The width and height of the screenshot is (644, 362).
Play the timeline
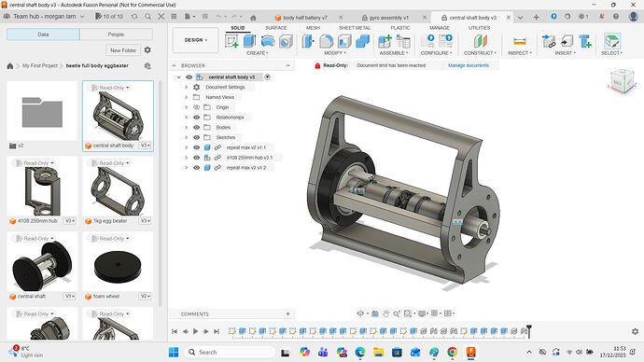point(195,331)
